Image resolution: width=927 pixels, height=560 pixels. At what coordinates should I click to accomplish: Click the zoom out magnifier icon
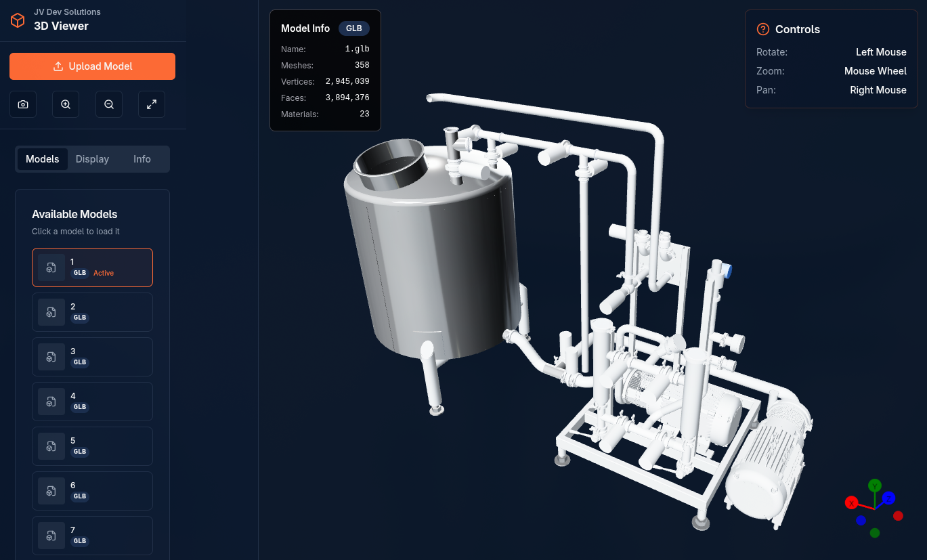point(109,104)
